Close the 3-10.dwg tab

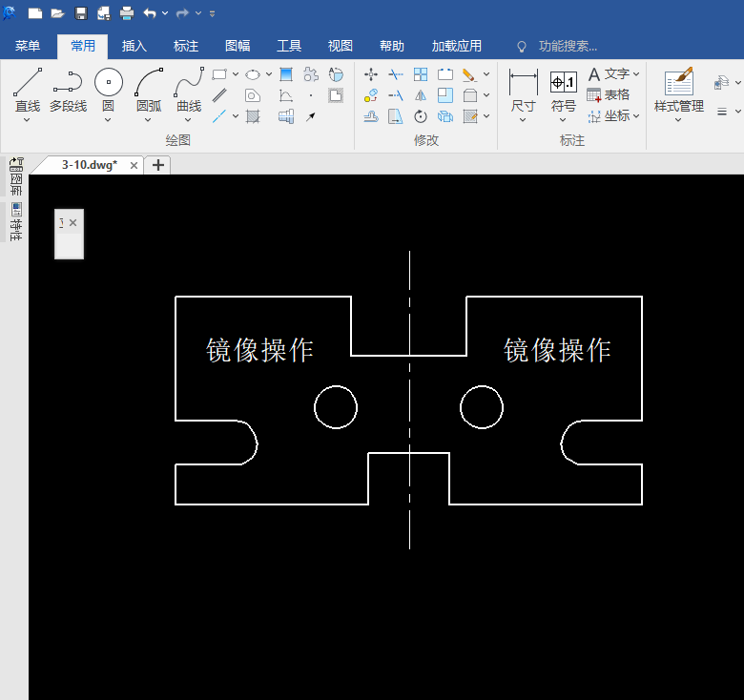[134, 166]
